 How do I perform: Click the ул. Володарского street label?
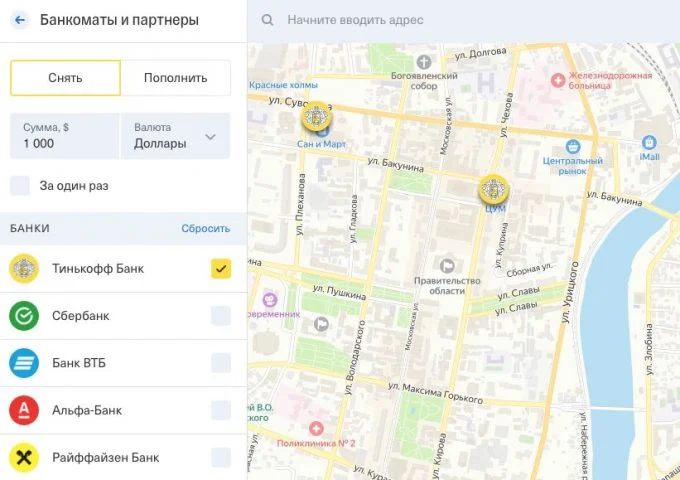coord(355,358)
